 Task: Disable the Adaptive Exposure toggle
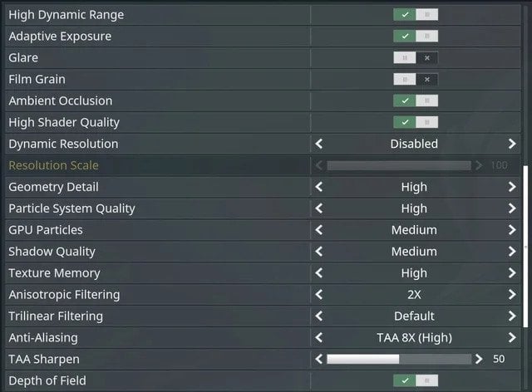[415, 37]
